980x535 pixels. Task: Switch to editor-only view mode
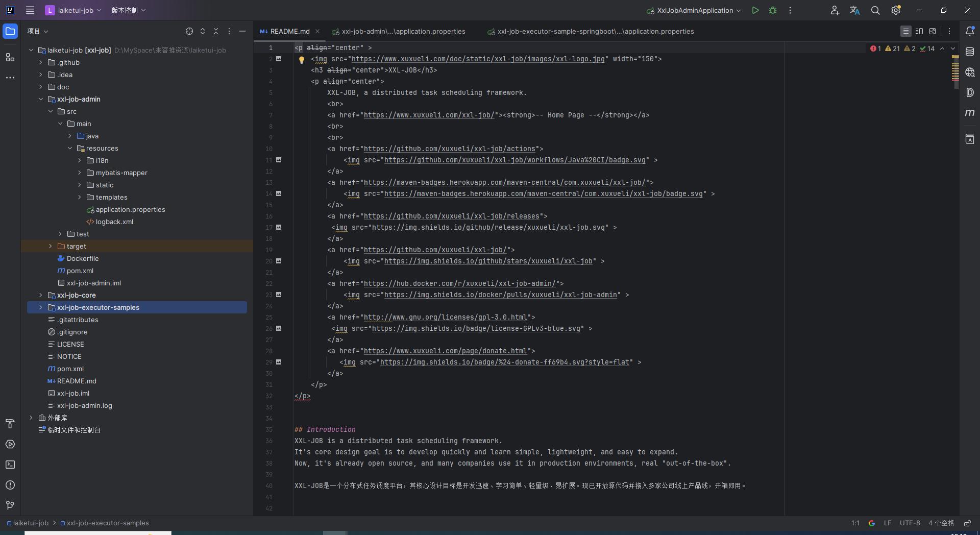906,31
